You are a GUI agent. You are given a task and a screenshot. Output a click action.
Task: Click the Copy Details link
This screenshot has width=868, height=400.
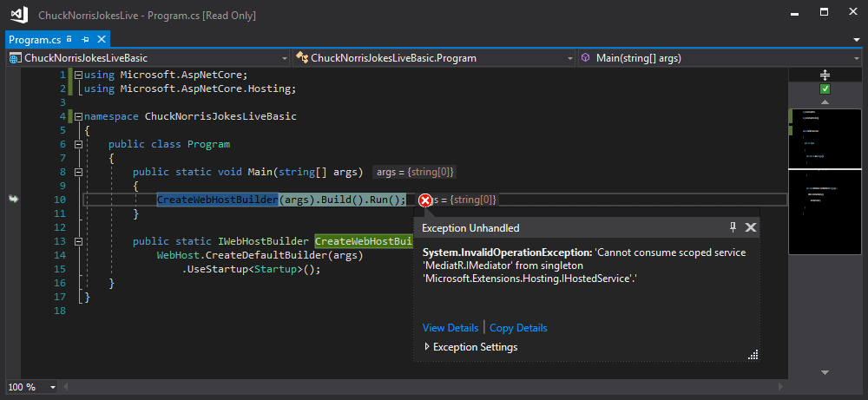coord(518,328)
